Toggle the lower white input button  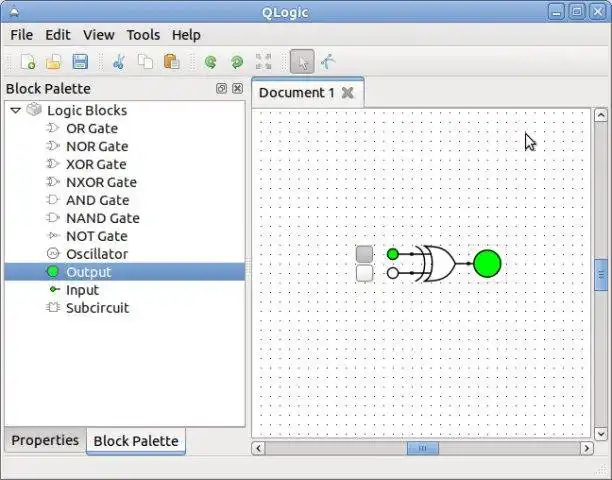(x=365, y=273)
